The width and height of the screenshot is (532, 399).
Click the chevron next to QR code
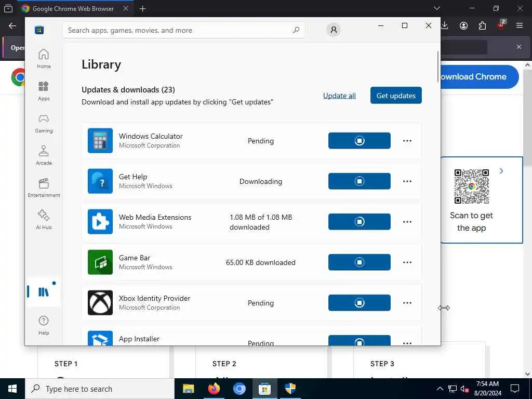[501, 171]
